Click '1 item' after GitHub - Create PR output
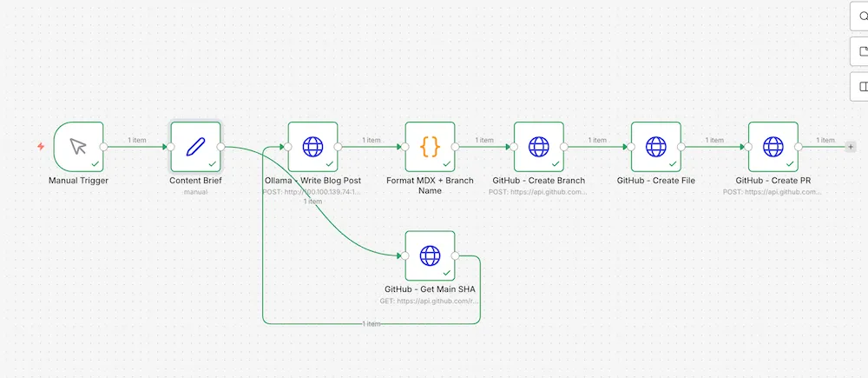 pyautogui.click(x=825, y=140)
